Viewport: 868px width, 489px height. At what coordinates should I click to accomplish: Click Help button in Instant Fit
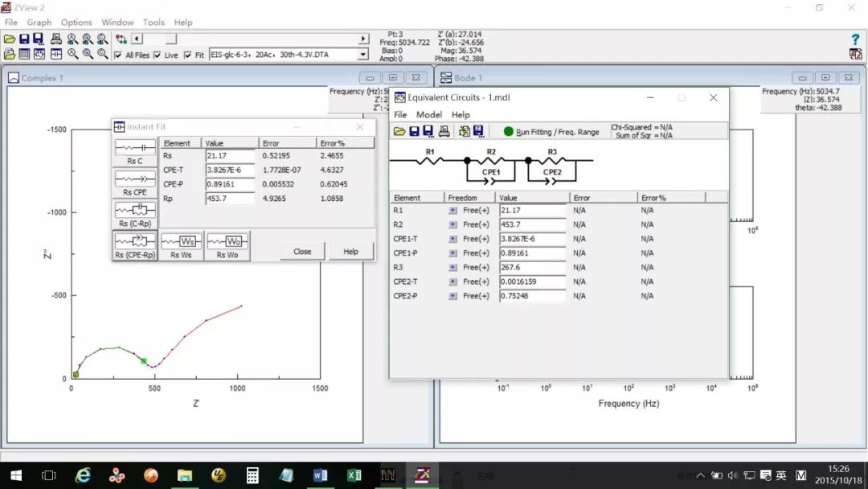click(x=351, y=252)
